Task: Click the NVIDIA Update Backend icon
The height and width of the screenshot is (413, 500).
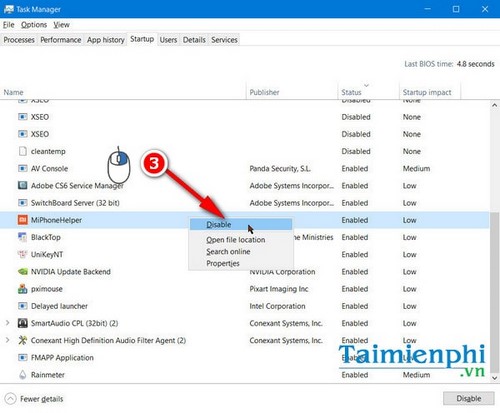Action: (22, 272)
